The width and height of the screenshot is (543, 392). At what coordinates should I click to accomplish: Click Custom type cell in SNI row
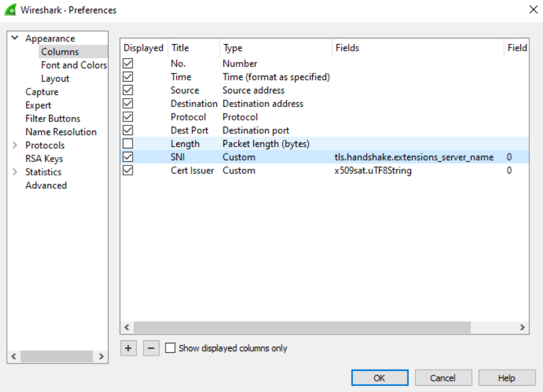pyautogui.click(x=239, y=157)
